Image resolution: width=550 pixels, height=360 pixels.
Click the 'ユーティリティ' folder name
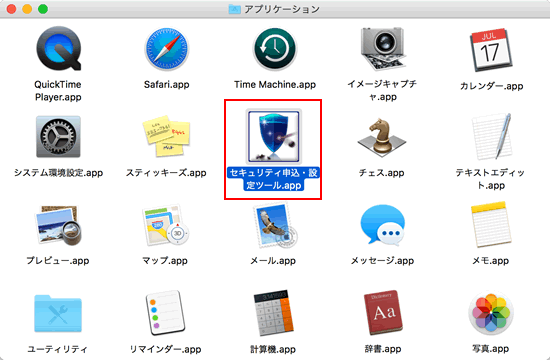58,349
